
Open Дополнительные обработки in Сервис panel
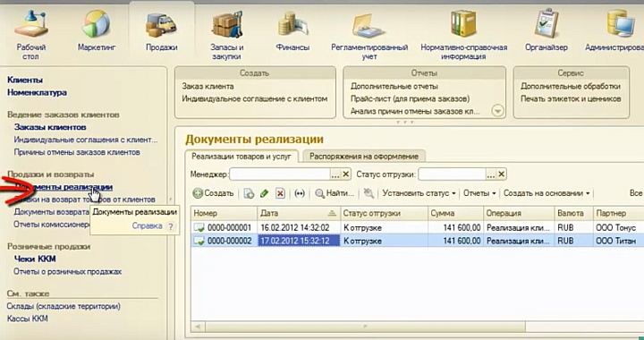571,86
